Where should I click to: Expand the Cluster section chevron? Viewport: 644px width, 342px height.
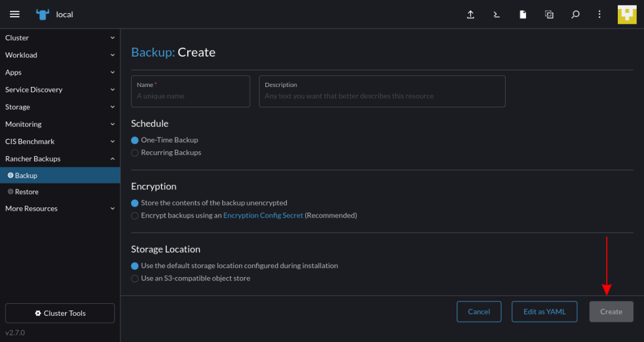click(x=113, y=38)
